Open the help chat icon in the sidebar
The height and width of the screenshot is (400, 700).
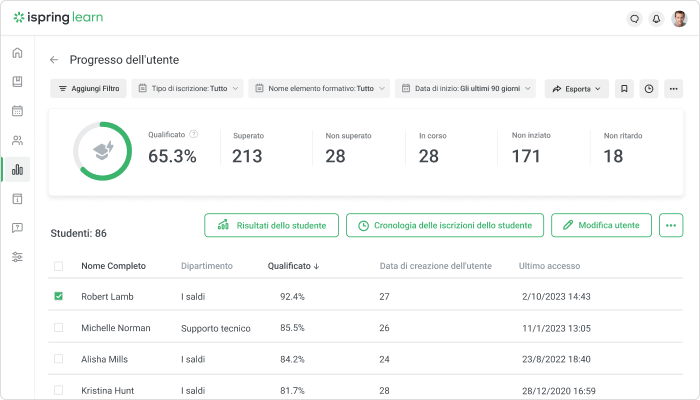tap(17, 228)
